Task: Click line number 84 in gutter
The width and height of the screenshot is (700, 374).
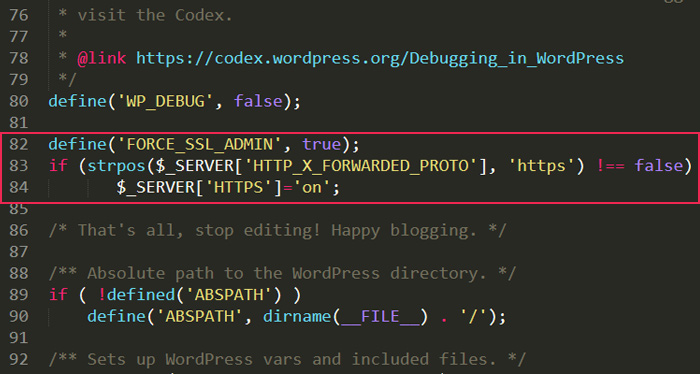Action: point(19,187)
